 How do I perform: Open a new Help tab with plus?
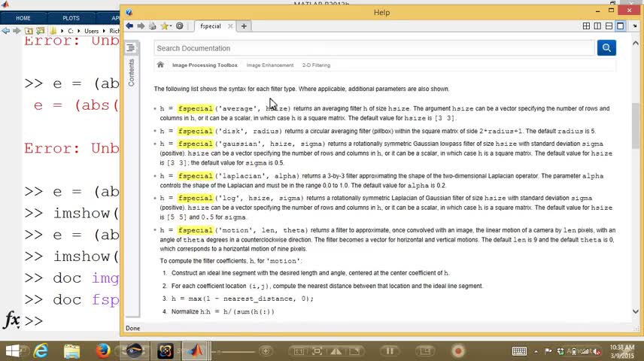point(244,26)
